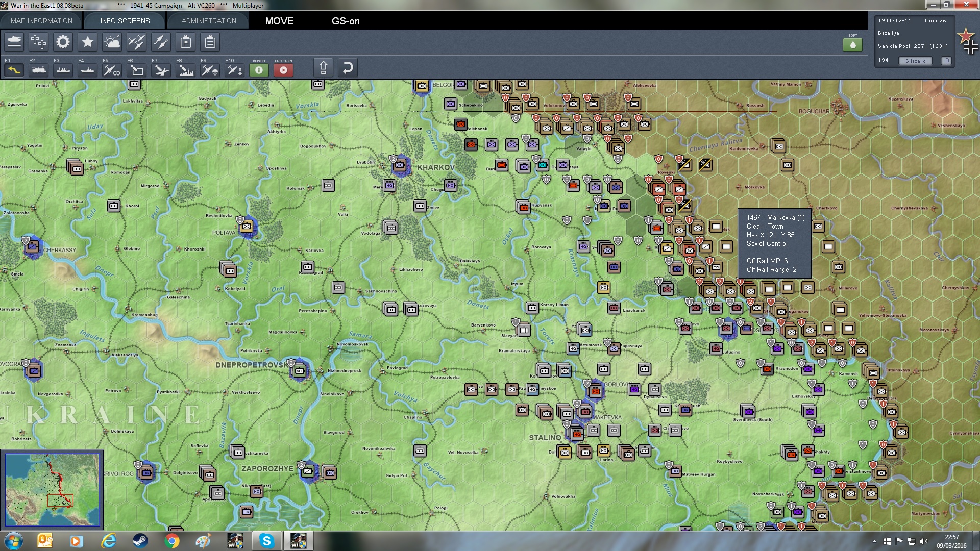The height and width of the screenshot is (551, 980).
Task: Open the weather cloud-and-sun icon
Action: pyautogui.click(x=112, y=42)
